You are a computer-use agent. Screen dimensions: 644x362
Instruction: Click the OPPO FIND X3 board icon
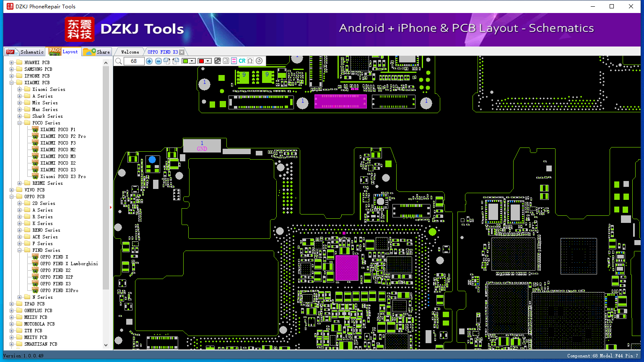35,284
